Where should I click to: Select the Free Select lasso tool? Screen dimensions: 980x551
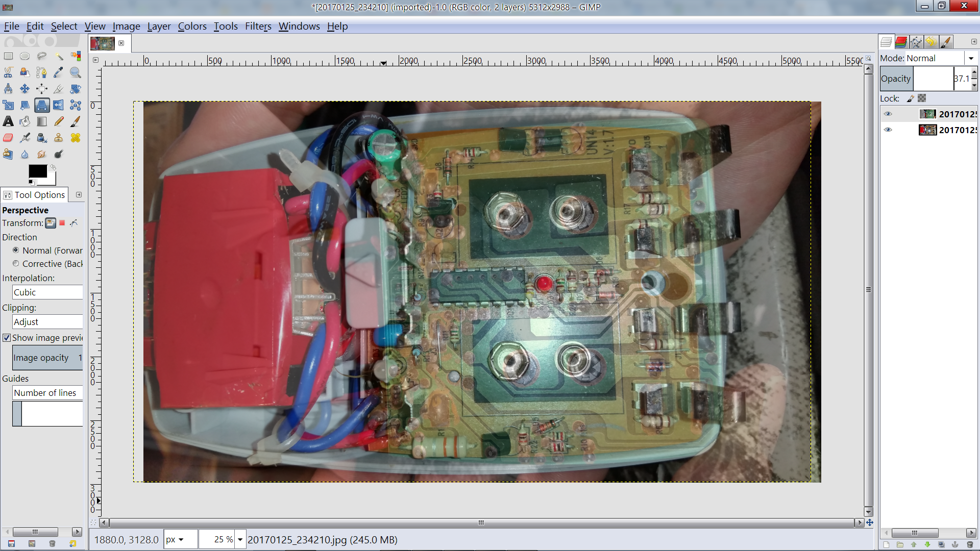(x=42, y=56)
